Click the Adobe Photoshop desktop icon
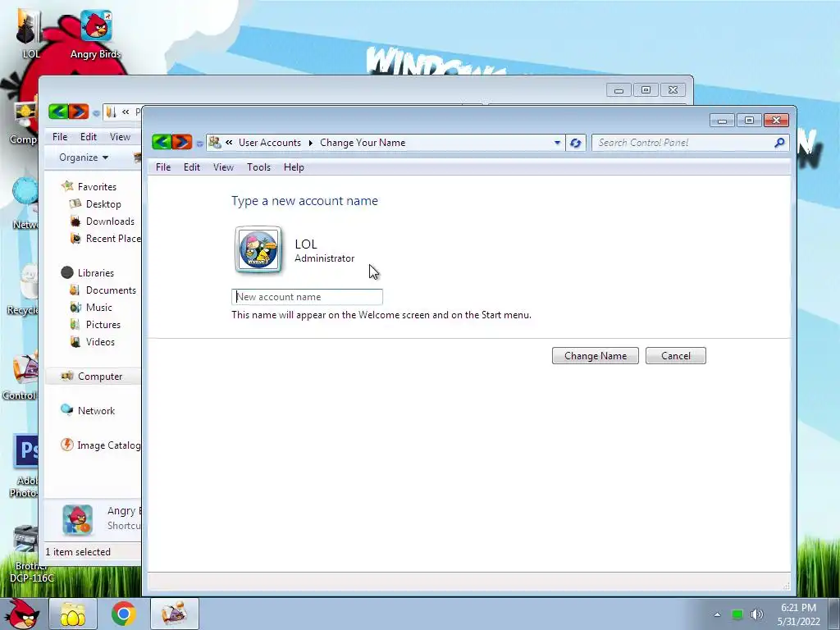Screen dimensions: 840x630 coord(24,466)
